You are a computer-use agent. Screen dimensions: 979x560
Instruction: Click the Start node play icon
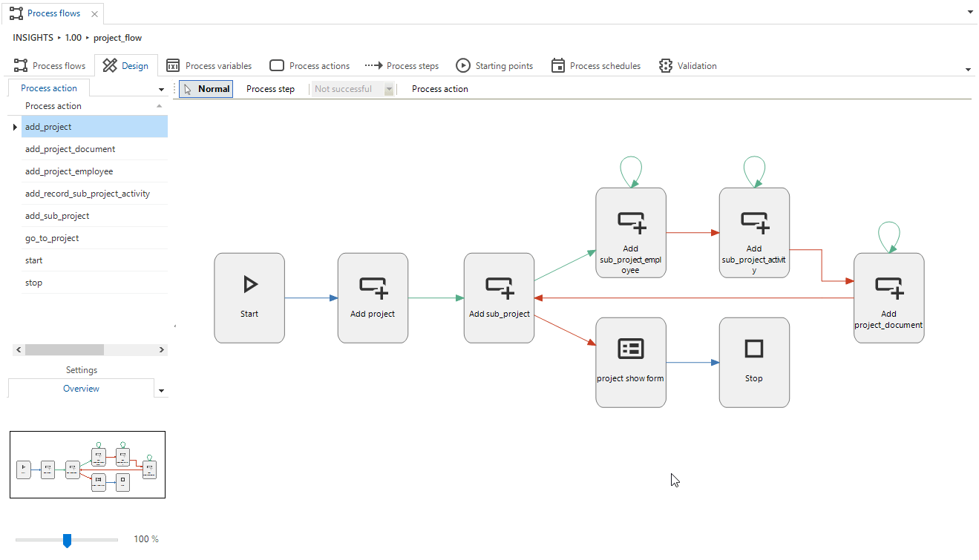point(250,284)
